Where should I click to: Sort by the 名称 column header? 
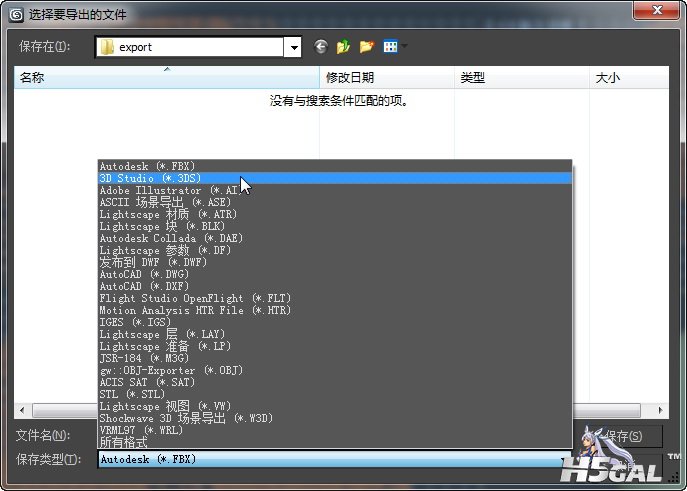(166, 77)
